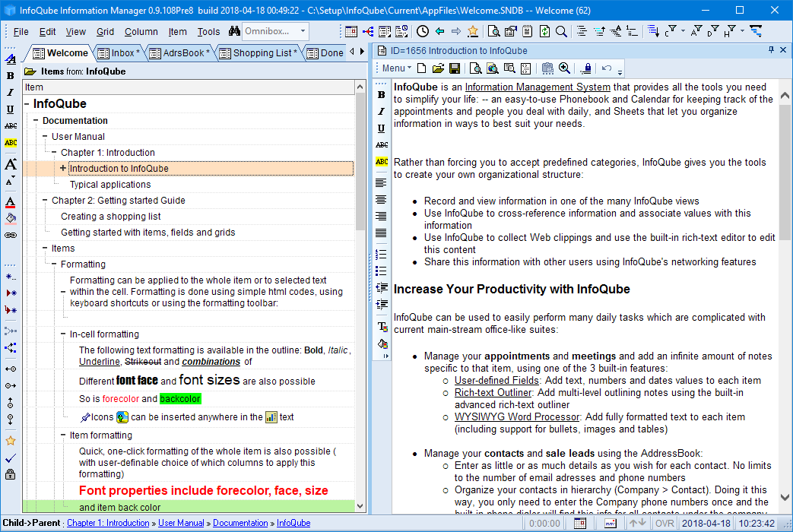Expand the Introduction to InfoQube item
This screenshot has height=532, width=793.
click(62, 168)
